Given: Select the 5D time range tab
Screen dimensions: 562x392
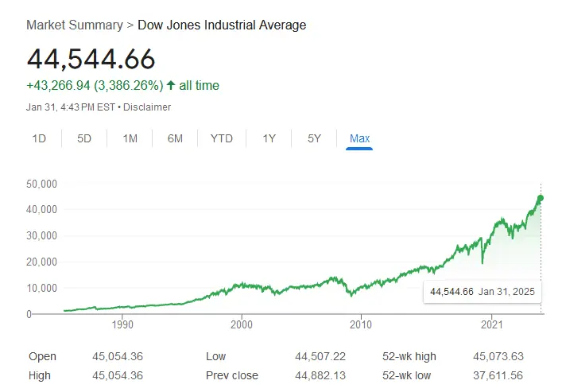Looking at the screenshot, I should 84,138.
